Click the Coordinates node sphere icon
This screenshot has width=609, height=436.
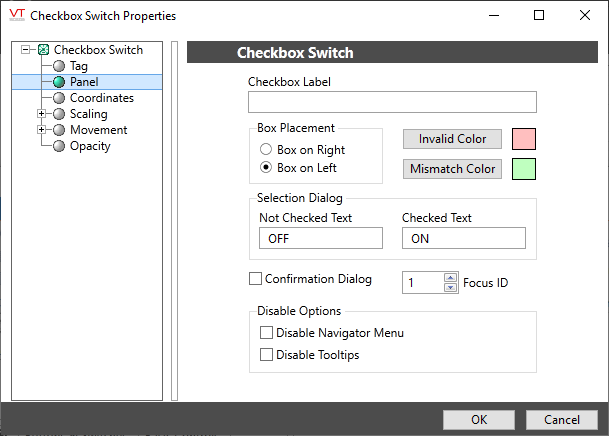[59, 98]
